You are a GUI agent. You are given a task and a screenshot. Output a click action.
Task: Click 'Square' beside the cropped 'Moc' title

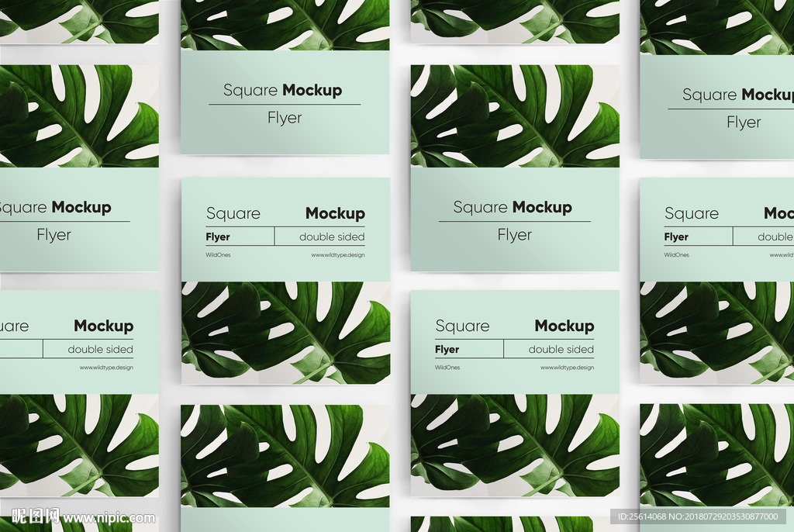(x=692, y=214)
